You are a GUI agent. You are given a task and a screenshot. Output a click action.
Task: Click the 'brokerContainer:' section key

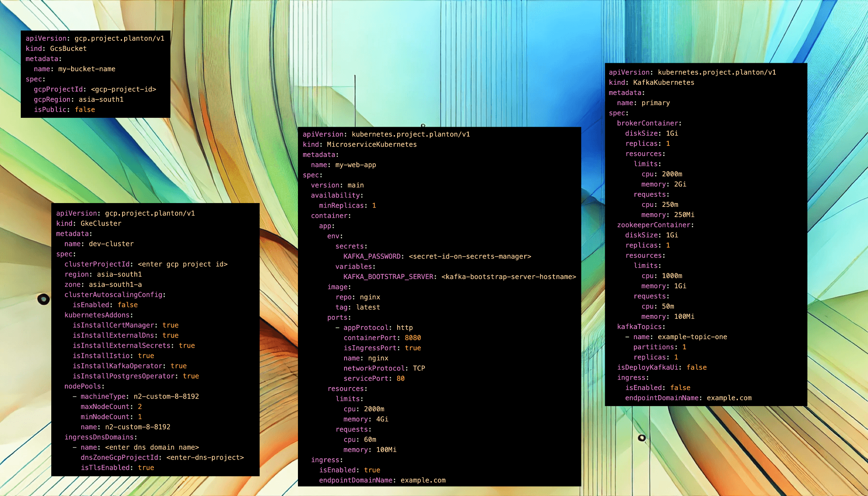coord(649,123)
